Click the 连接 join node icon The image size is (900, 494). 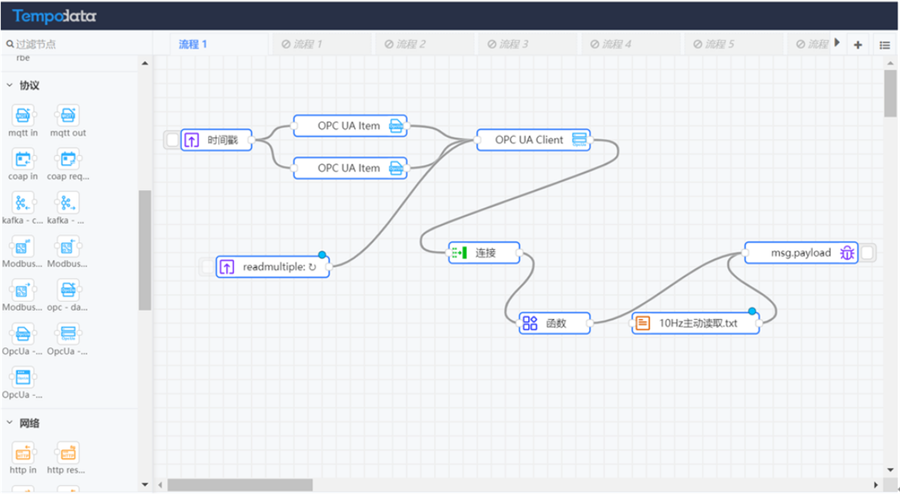coord(459,253)
